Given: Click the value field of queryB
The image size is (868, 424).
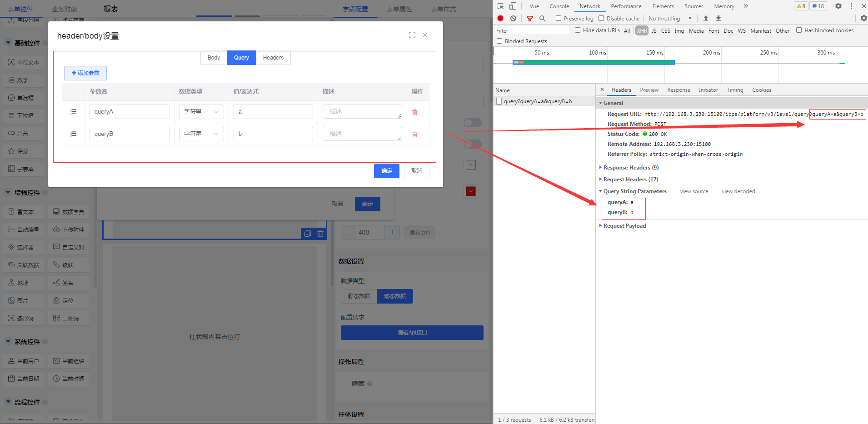Looking at the screenshot, I should pos(273,134).
